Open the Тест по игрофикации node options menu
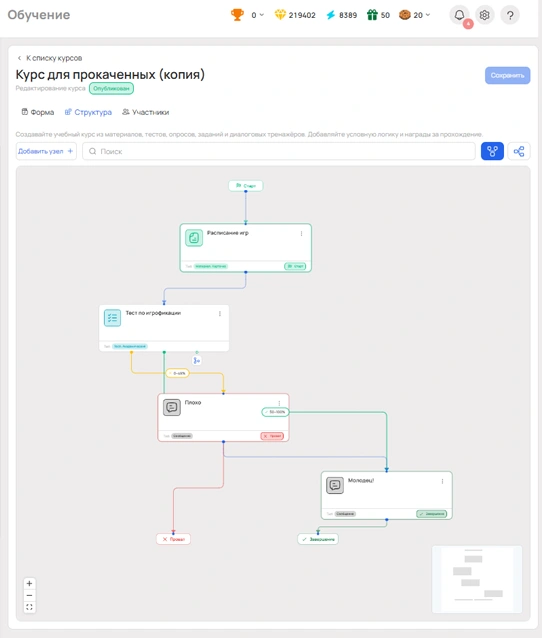Screen dimensions: 542x638 tap(220, 314)
